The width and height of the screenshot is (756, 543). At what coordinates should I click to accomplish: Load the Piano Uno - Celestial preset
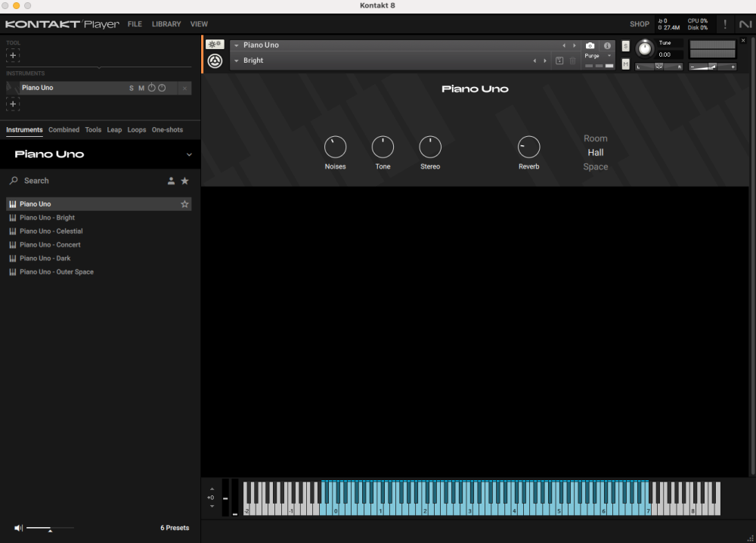[98, 231]
